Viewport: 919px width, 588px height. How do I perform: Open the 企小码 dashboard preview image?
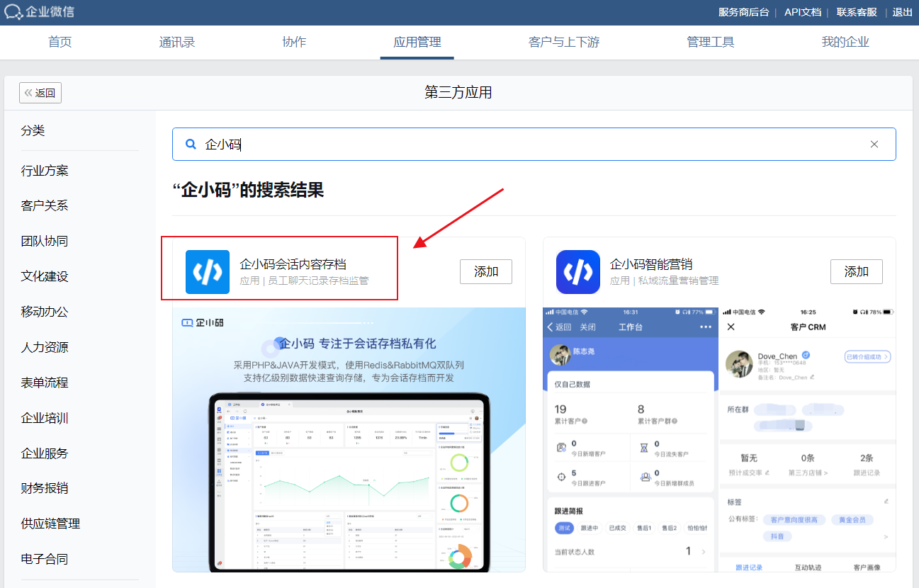pos(349,439)
